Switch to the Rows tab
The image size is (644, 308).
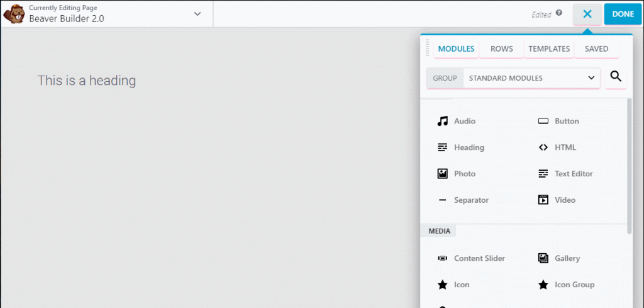pyautogui.click(x=501, y=48)
